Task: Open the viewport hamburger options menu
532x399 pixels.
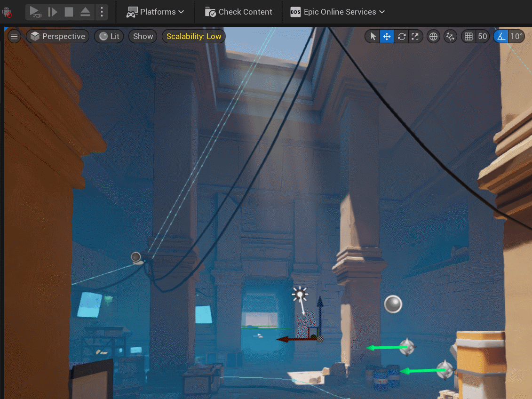Action: 15,37
